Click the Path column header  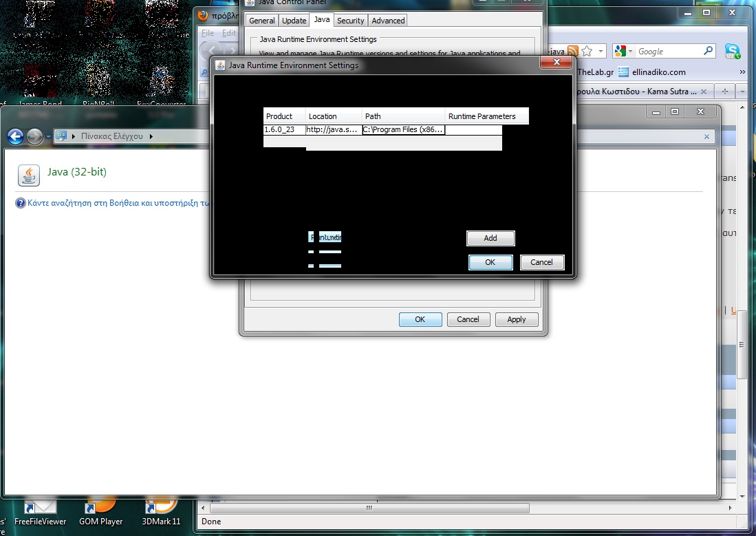(x=403, y=116)
